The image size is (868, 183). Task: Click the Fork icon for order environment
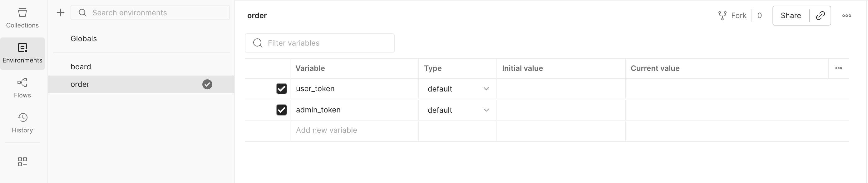[x=722, y=16]
